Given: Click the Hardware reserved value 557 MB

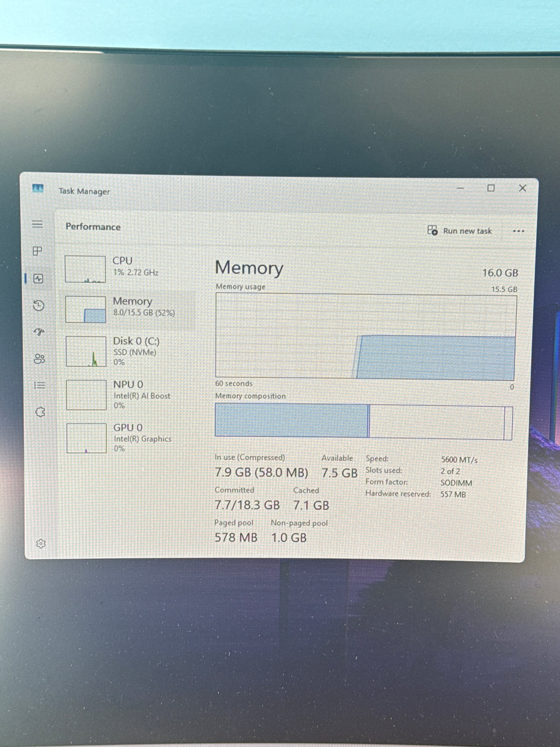Looking at the screenshot, I should click(x=453, y=494).
